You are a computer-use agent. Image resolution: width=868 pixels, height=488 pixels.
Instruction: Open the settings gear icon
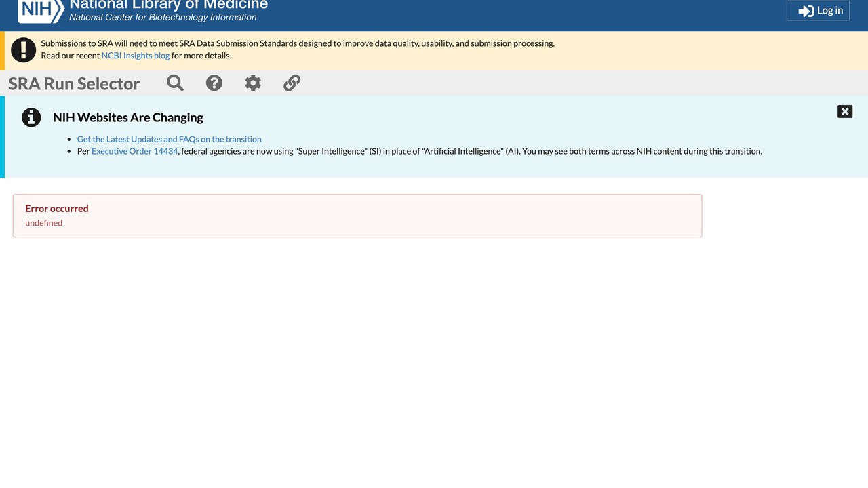coord(253,83)
